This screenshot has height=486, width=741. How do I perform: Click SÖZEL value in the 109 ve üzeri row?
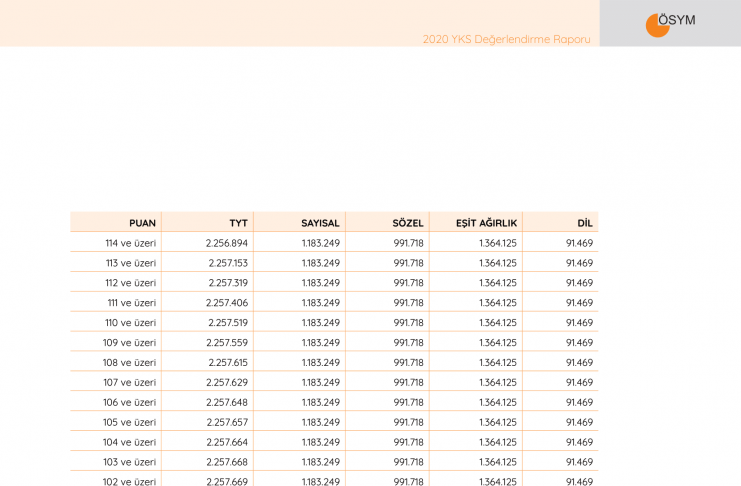coord(408,342)
